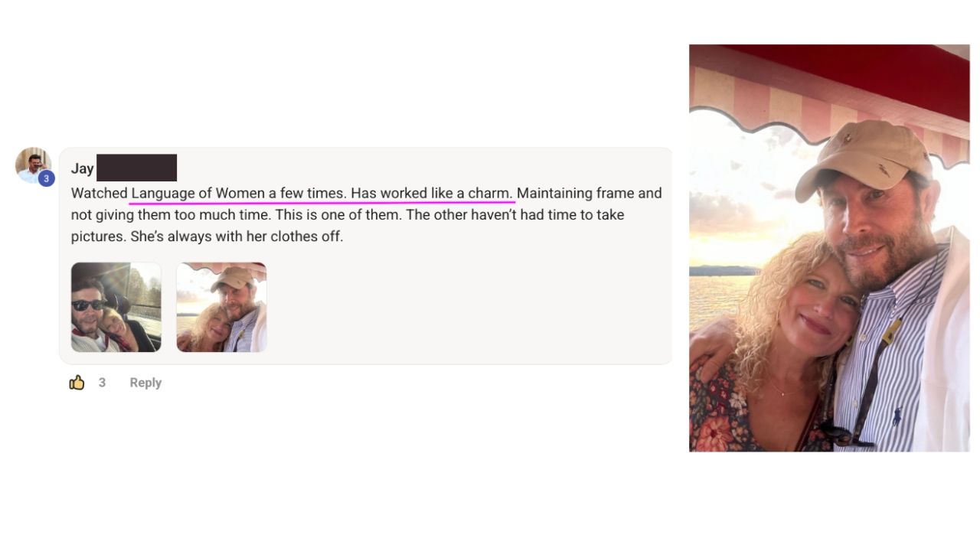Image resolution: width=980 pixels, height=551 pixels.
Task: Click the blue level 3 badge on avatar
Action: point(47,178)
